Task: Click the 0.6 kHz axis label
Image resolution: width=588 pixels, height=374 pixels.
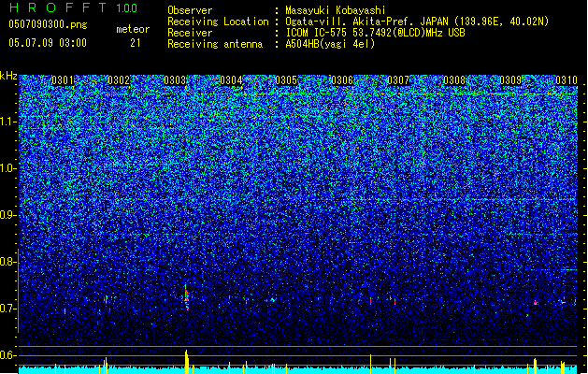Action: tap(8, 355)
